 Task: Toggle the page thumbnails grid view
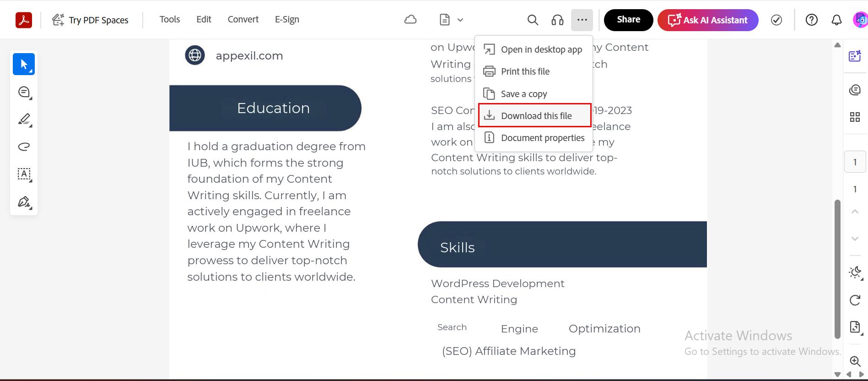pos(855,117)
